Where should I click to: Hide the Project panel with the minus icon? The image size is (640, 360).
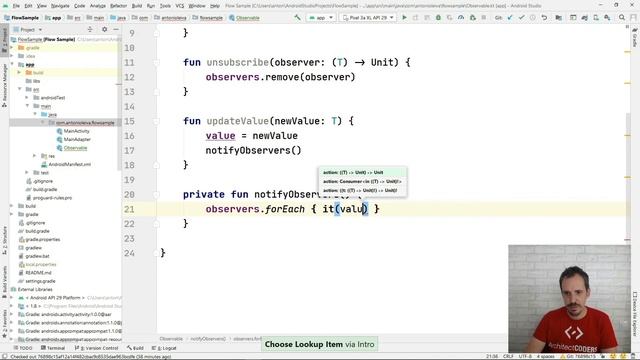click(x=116, y=29)
